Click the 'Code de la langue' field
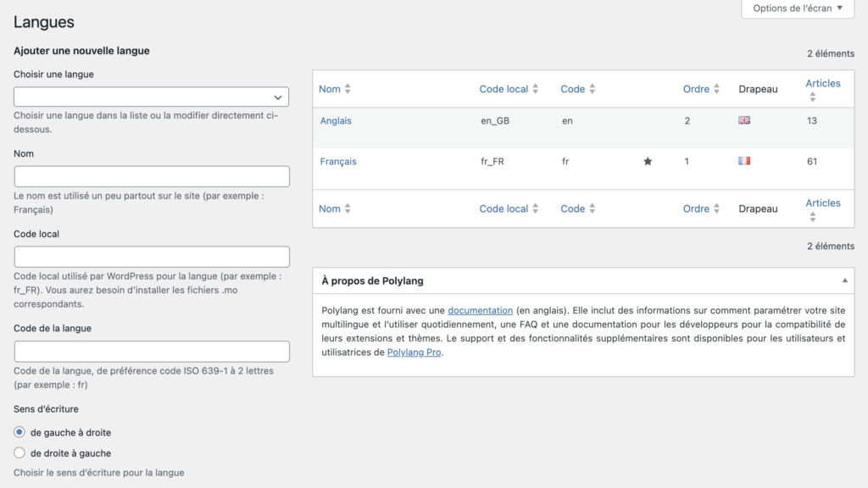 tap(152, 352)
